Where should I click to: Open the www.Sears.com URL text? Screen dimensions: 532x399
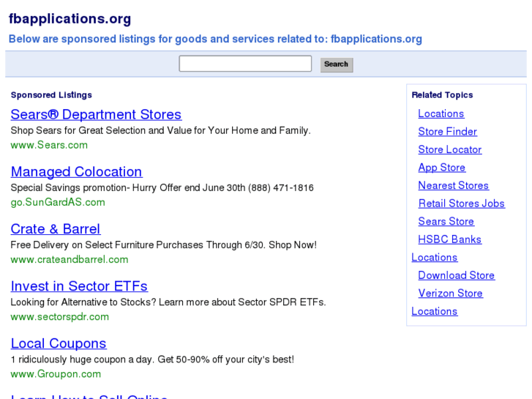coord(49,145)
